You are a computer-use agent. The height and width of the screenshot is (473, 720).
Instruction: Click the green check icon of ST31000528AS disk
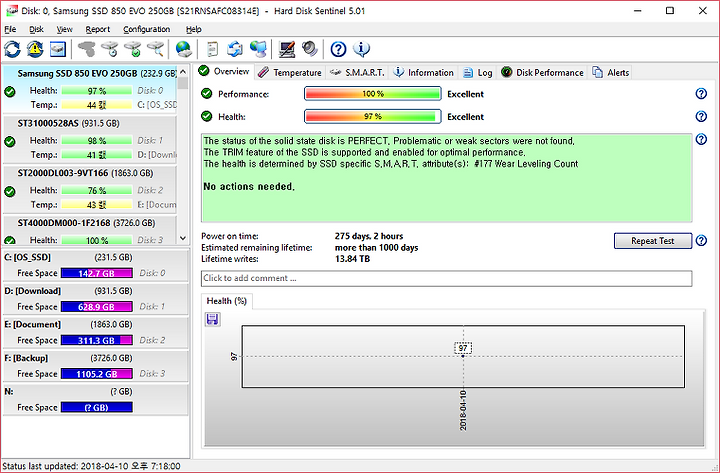click(x=10, y=141)
